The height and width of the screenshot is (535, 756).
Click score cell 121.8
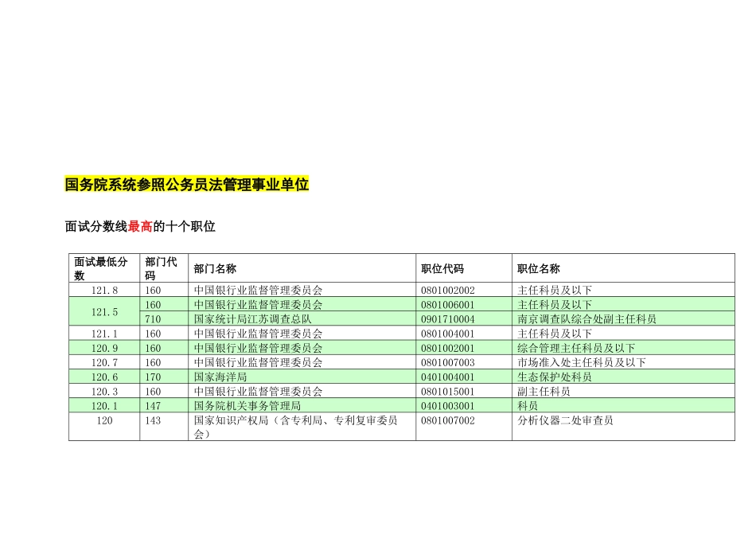104,291
